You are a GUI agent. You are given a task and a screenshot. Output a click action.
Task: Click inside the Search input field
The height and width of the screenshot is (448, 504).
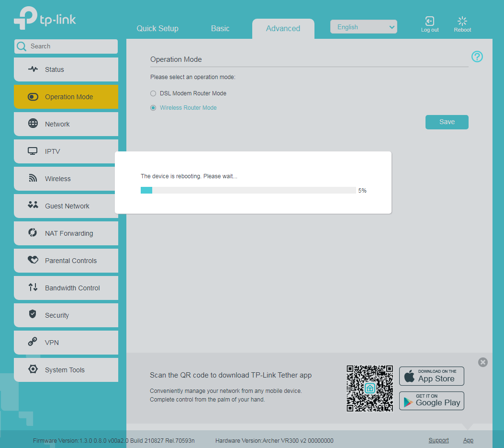coord(66,46)
